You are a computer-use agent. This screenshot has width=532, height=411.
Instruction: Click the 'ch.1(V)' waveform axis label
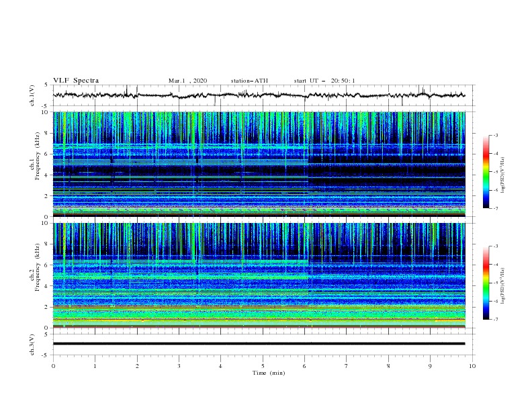(x=32, y=95)
